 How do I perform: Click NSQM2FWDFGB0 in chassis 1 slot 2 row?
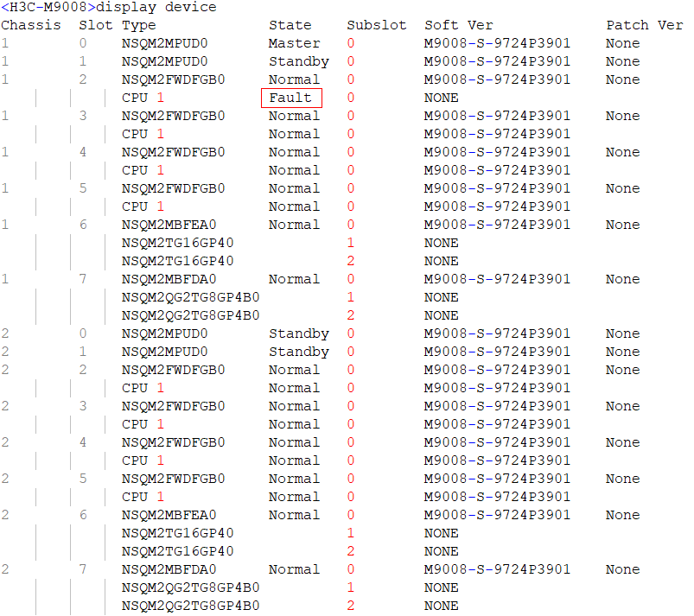tap(174, 79)
